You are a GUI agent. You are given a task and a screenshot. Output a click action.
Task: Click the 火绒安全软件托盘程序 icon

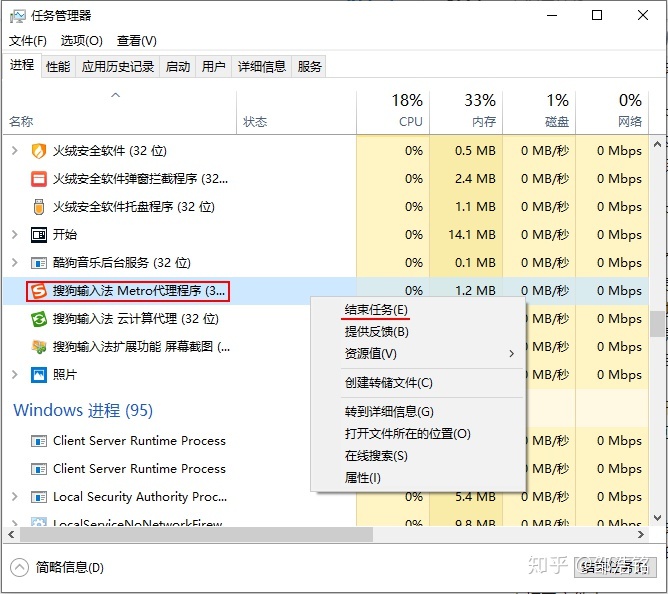click(x=39, y=207)
